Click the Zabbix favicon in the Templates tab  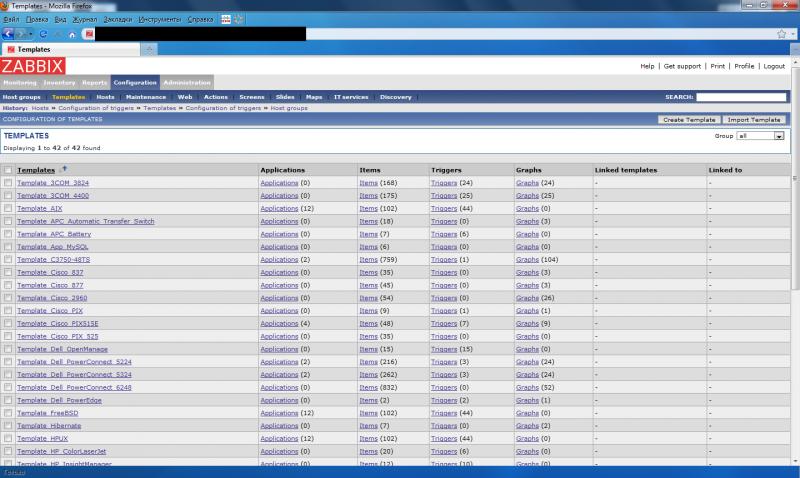coord(11,48)
